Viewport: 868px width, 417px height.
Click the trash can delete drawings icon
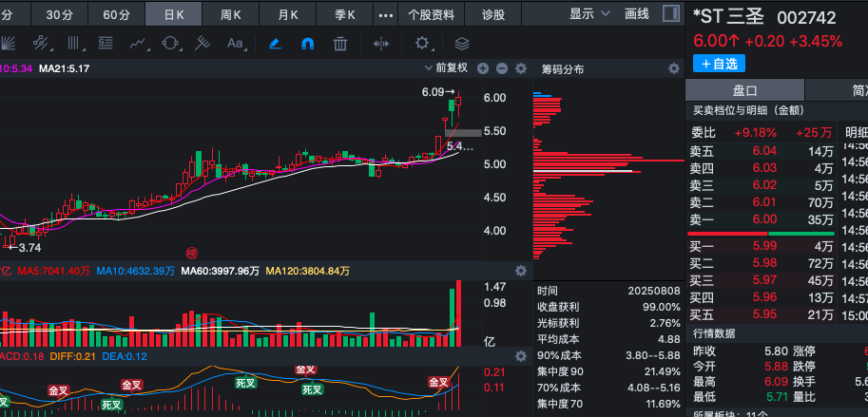click(x=340, y=43)
